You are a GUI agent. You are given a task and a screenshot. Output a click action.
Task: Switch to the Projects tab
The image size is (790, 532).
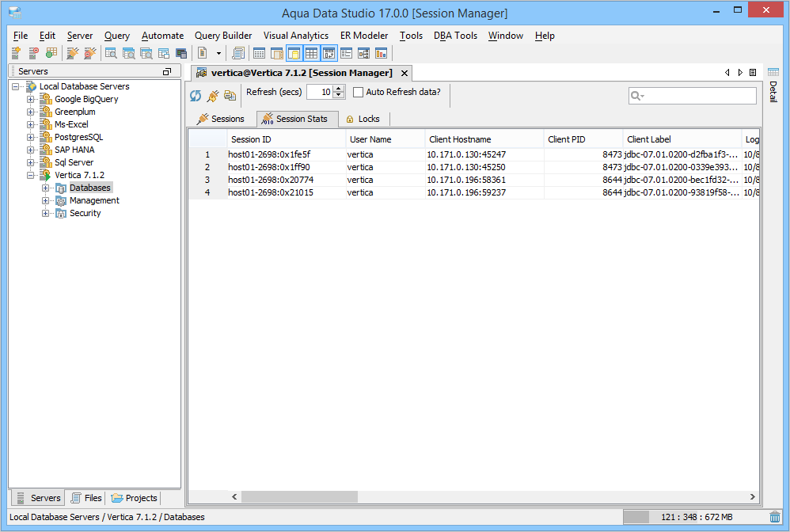pyautogui.click(x=134, y=498)
